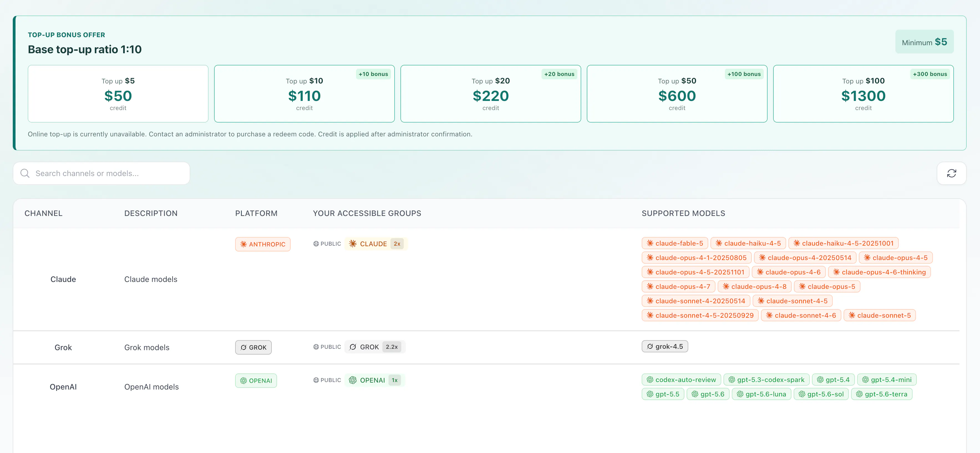980x453 pixels.
Task: Select the Top up $10 card
Action: pos(304,94)
